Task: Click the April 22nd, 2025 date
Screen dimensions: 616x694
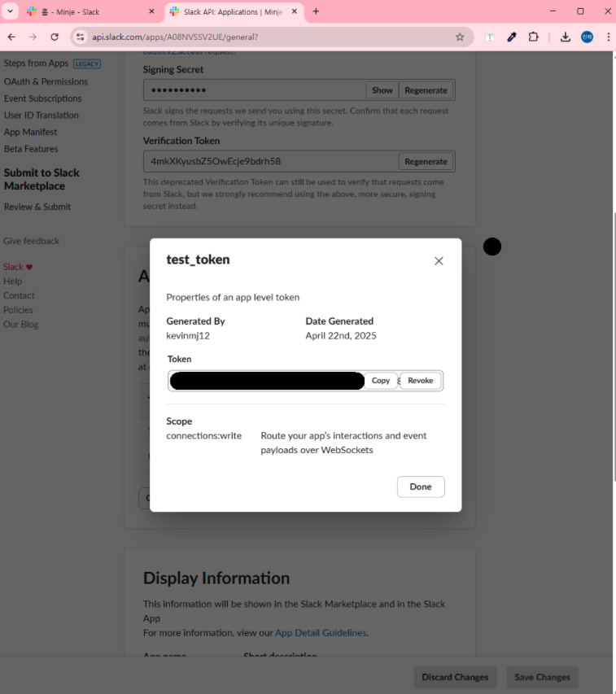Action: [x=341, y=336]
